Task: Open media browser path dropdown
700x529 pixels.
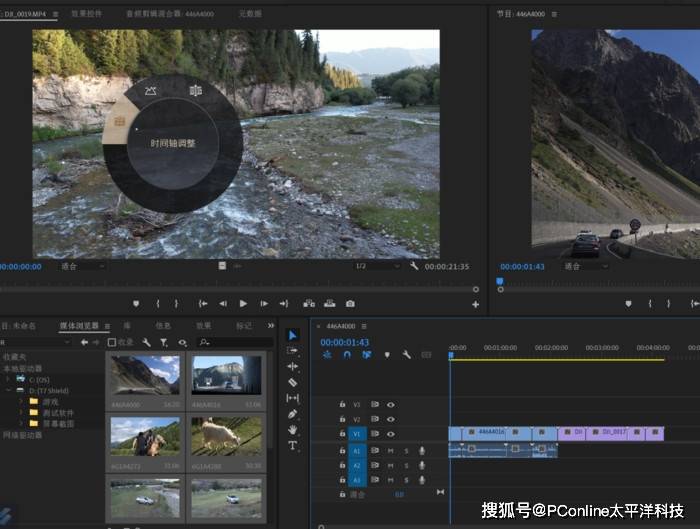Action: click(35, 342)
